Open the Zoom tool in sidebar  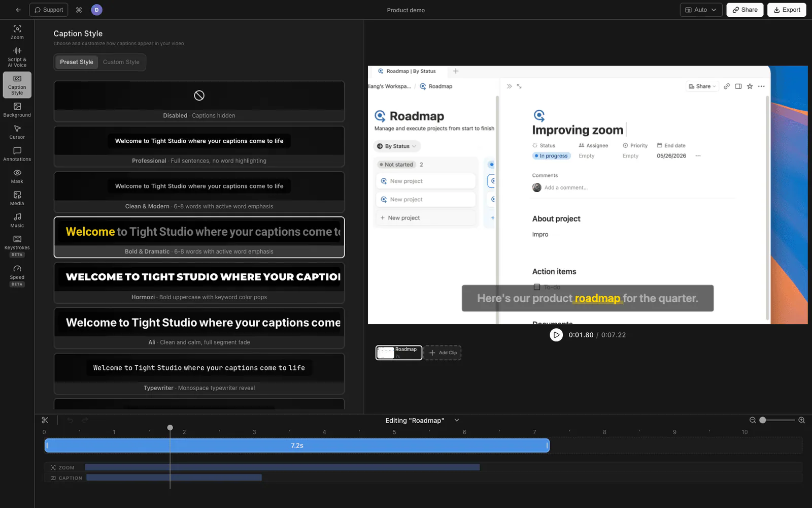point(17,32)
